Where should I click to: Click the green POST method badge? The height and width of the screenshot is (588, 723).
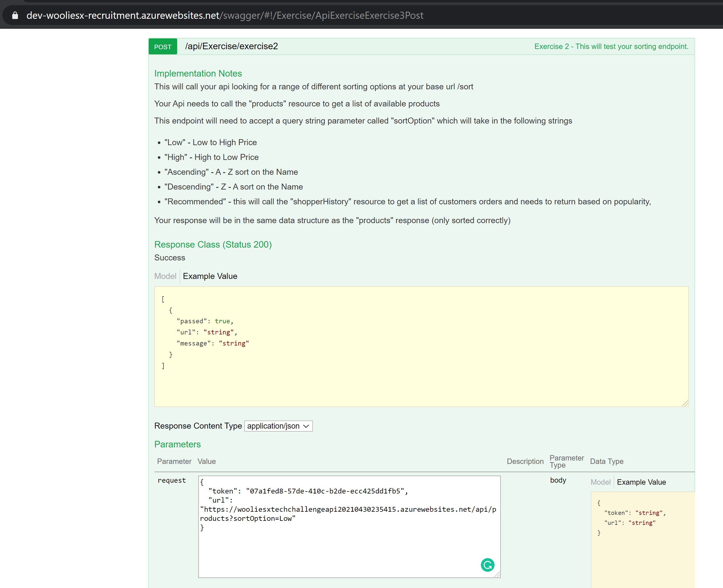point(163,47)
